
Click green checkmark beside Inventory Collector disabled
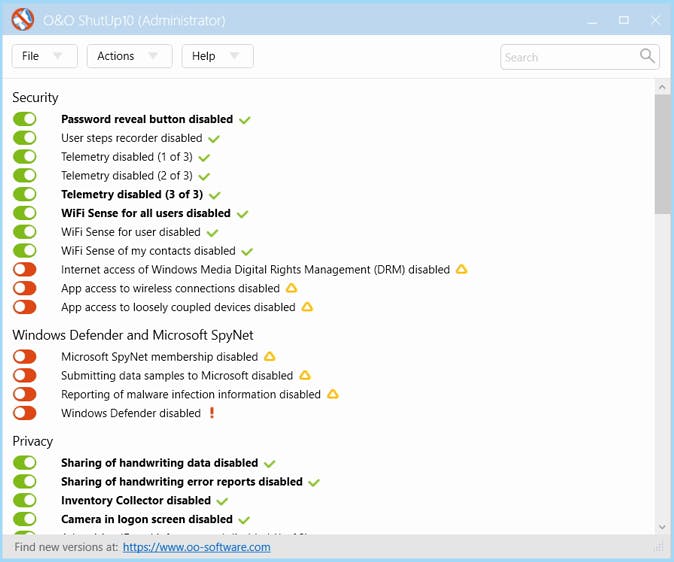coord(222,501)
